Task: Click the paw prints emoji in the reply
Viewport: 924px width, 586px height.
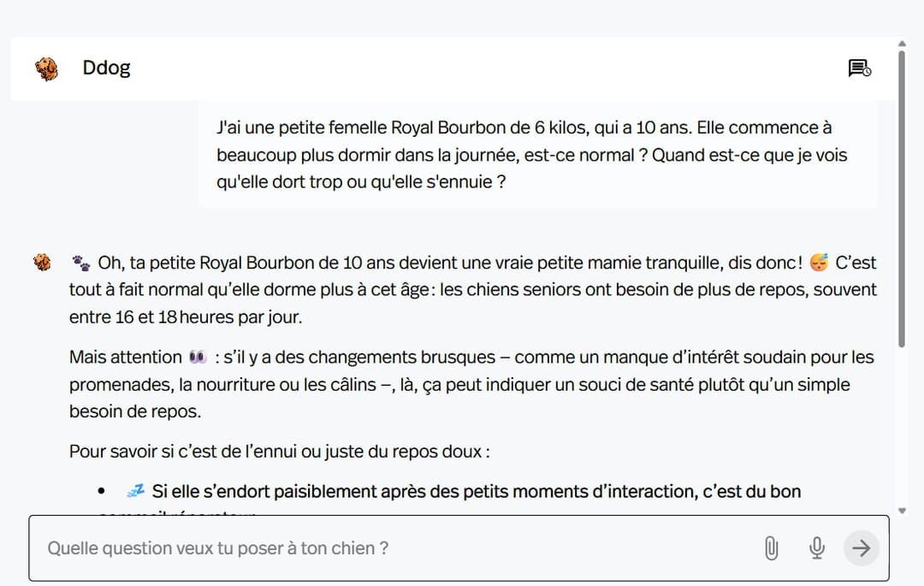Action: coord(81,263)
